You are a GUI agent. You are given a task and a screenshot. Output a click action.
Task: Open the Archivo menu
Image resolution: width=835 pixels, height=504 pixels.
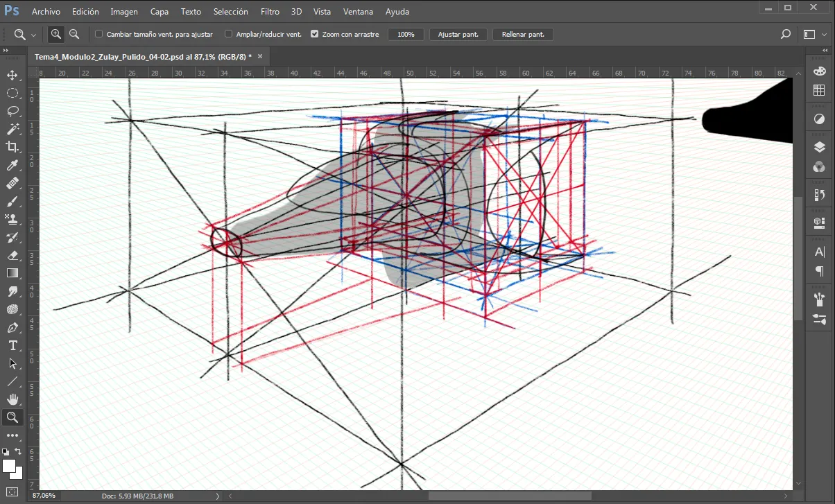click(46, 12)
